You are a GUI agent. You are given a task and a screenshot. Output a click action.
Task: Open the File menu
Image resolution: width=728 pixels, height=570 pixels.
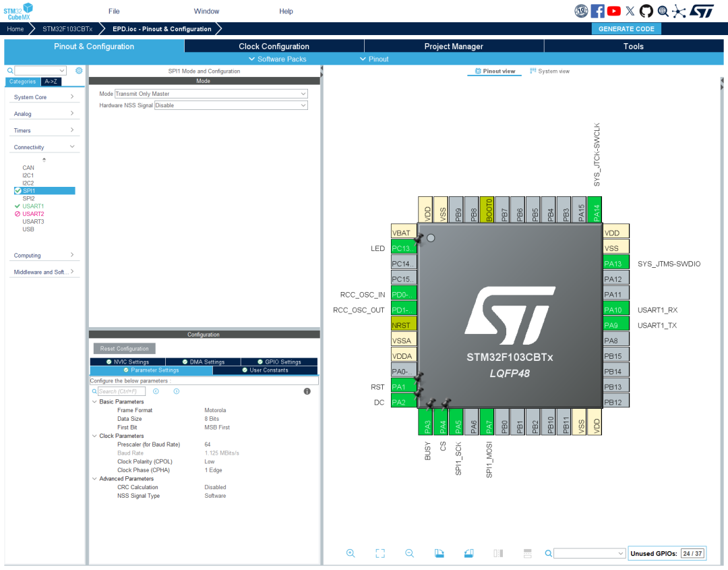114,11
